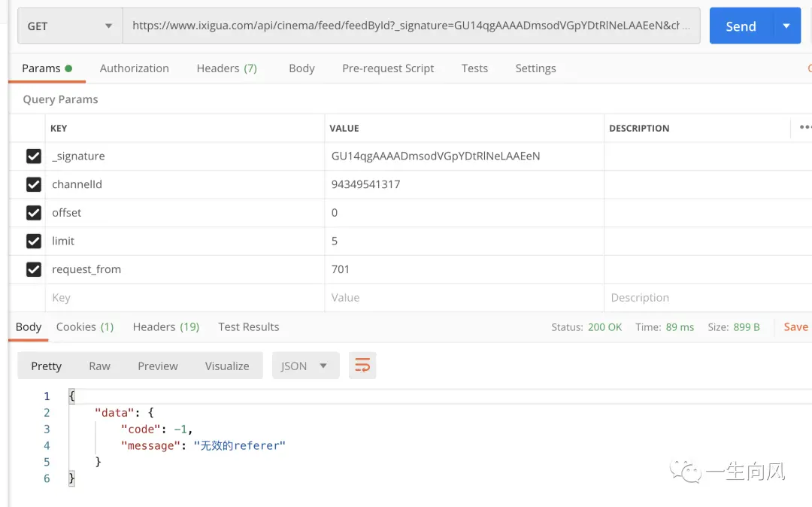Viewport: 812px width, 507px height.
Task: Open the Settings tab
Action: click(535, 68)
